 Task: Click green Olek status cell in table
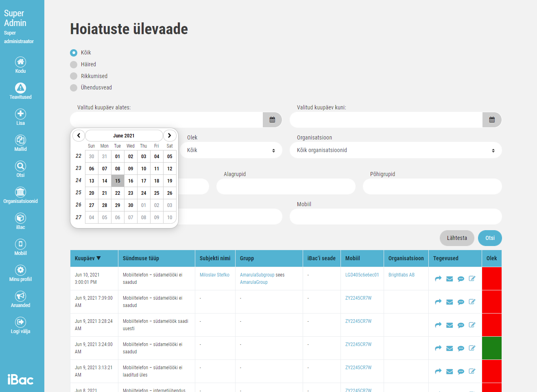[491, 348]
